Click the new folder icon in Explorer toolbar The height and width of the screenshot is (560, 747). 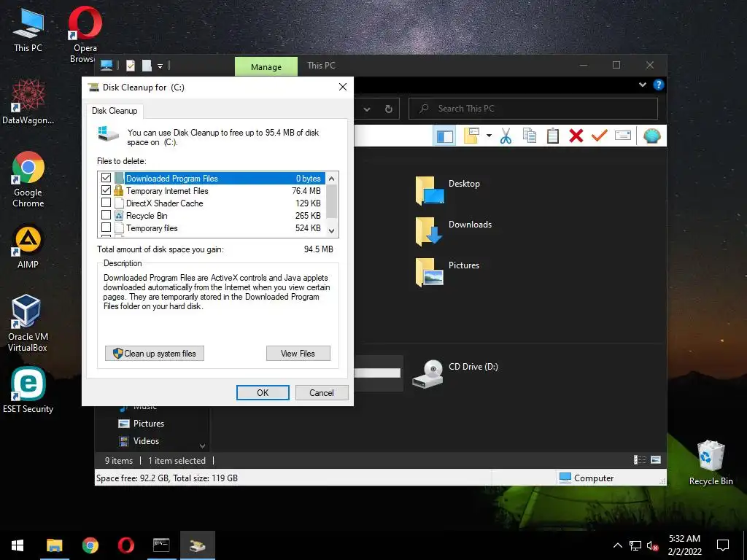(x=472, y=136)
